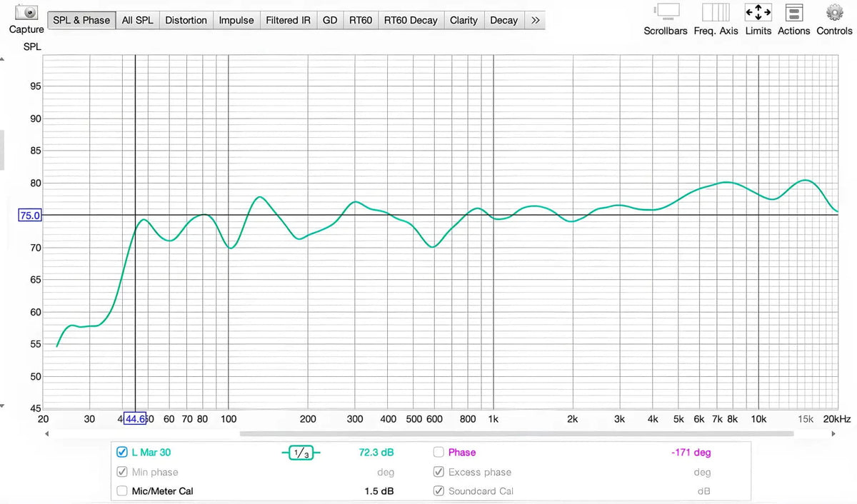
Task: Switch to the Impulse tab
Action: [236, 20]
